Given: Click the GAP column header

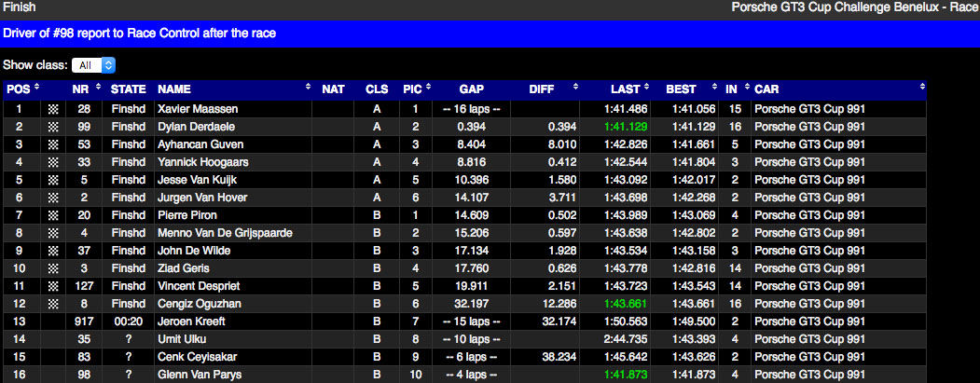Looking at the screenshot, I should click(471, 89).
